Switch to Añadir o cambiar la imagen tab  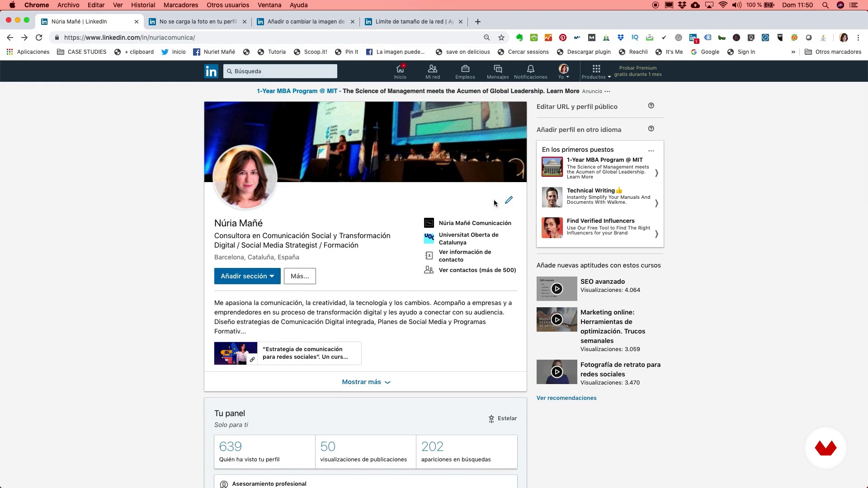pos(306,22)
